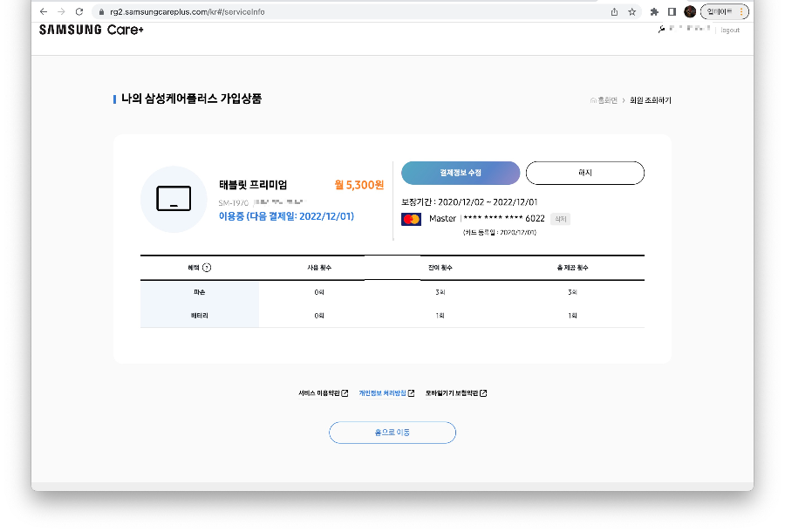The width and height of the screenshot is (785, 532).
Task: Click the 결제정보 수정 button
Action: (x=461, y=173)
